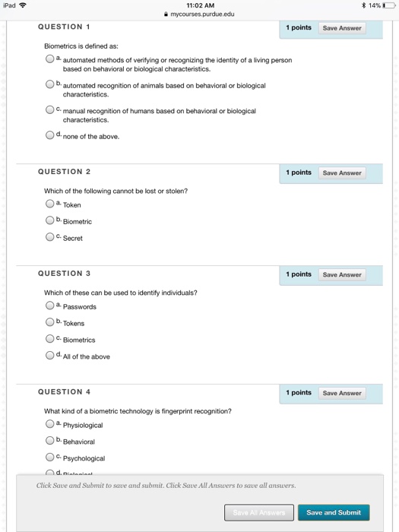399x532 pixels.
Task: Click the Save All Answers button
Action: coord(259,513)
